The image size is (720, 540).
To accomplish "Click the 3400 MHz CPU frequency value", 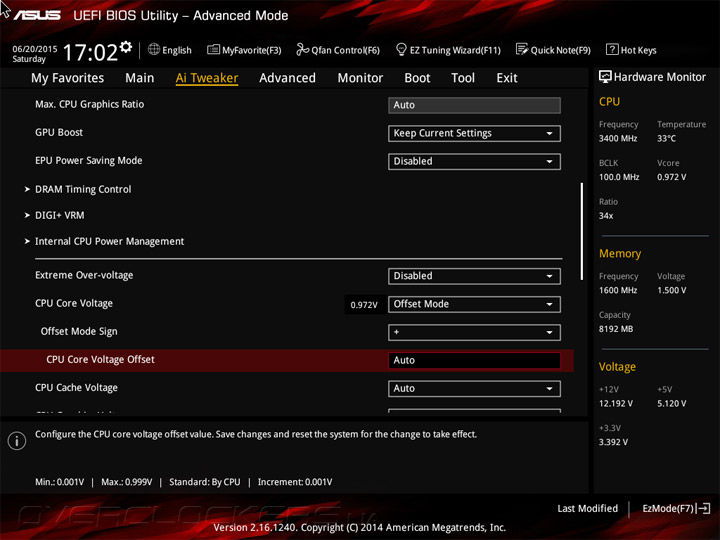I will tap(618, 138).
